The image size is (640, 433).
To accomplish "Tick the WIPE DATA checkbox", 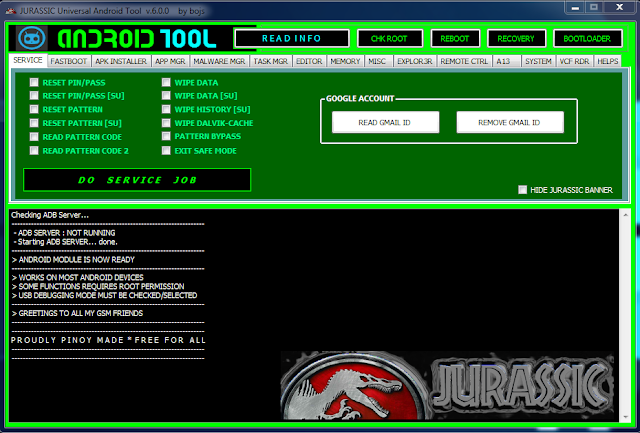I will tap(166, 82).
